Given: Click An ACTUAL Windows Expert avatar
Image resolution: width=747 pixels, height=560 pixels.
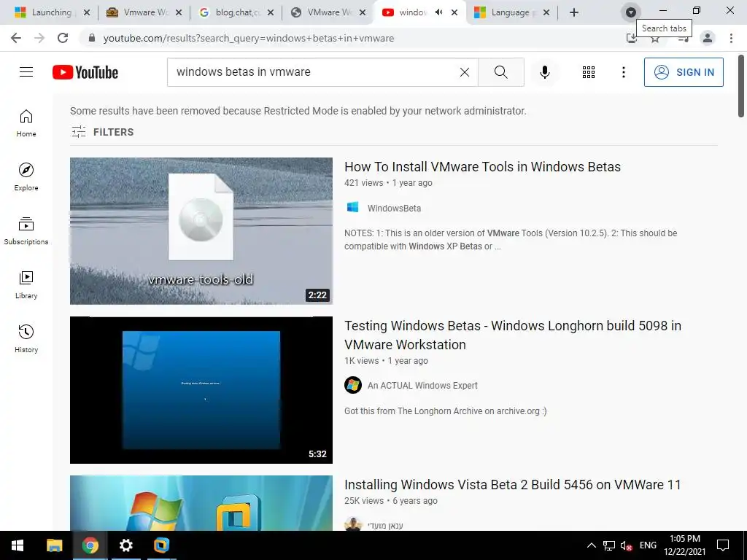Looking at the screenshot, I should [x=353, y=385].
